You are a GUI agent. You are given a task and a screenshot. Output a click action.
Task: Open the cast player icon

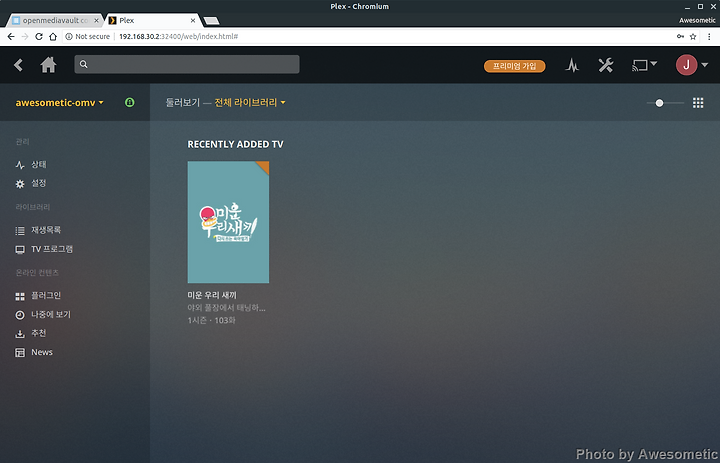click(640, 66)
